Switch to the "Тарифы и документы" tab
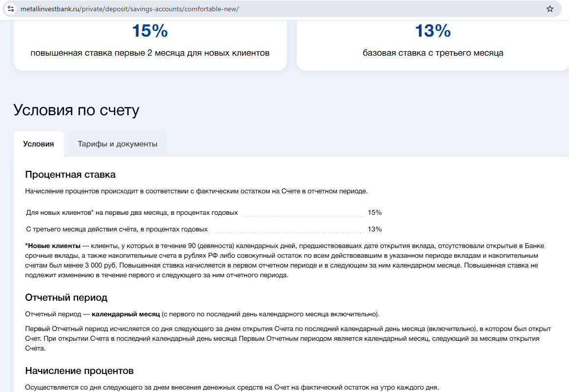The image size is (569, 392). (118, 144)
